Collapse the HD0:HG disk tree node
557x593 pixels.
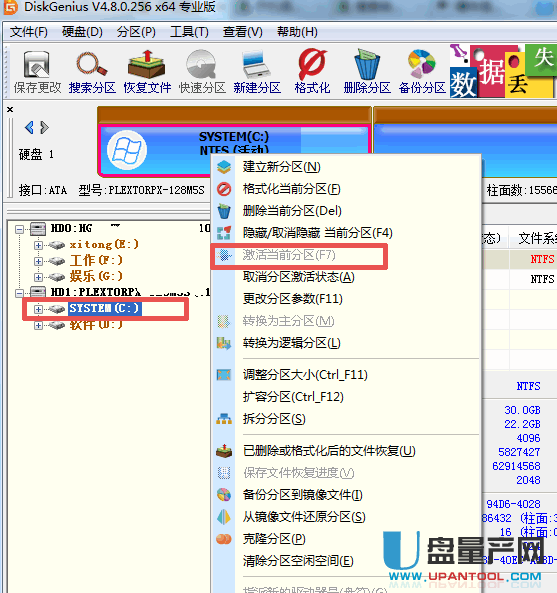pos(19,229)
